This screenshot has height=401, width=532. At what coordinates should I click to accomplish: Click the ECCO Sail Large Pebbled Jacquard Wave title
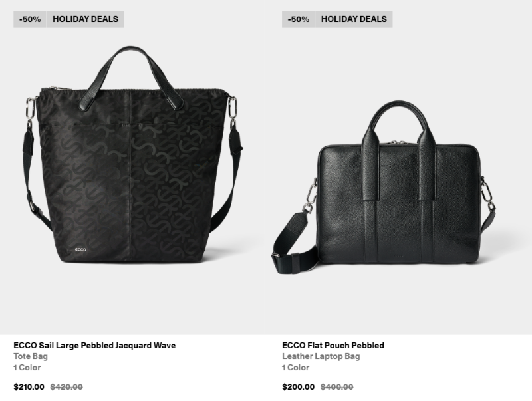pyautogui.click(x=94, y=345)
